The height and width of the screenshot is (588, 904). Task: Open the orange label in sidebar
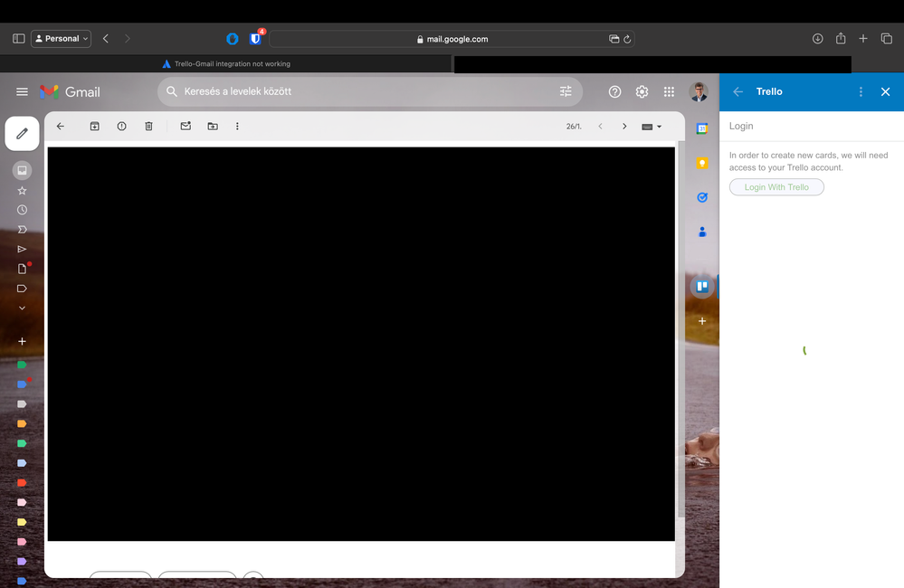click(x=22, y=423)
